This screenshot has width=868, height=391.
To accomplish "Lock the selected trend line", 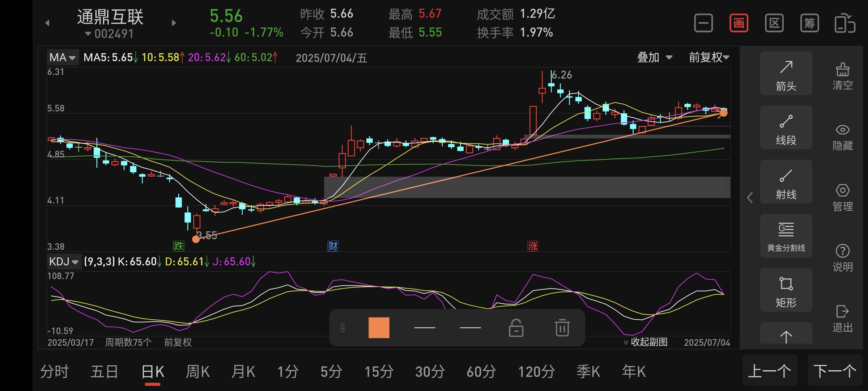I will (x=516, y=328).
